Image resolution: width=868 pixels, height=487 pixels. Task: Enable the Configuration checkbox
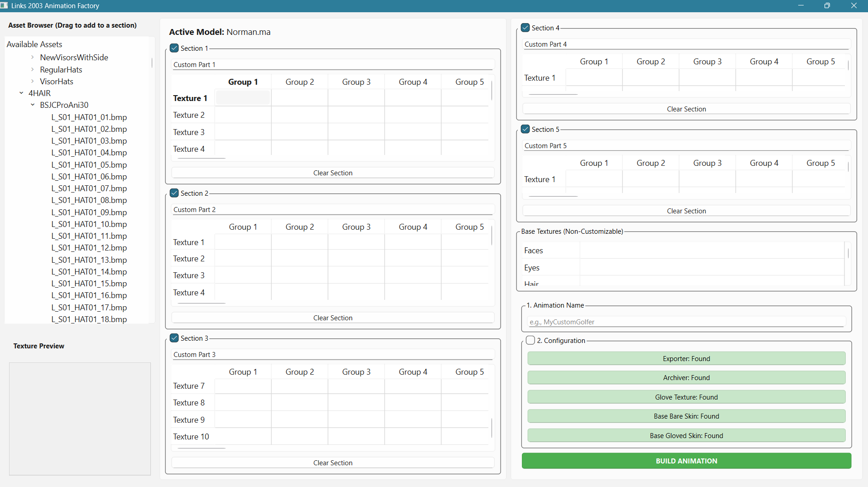[530, 340]
